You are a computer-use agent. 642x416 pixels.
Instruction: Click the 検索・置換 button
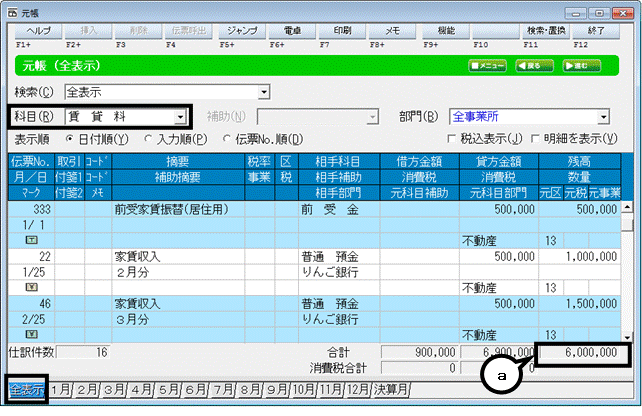(546, 31)
